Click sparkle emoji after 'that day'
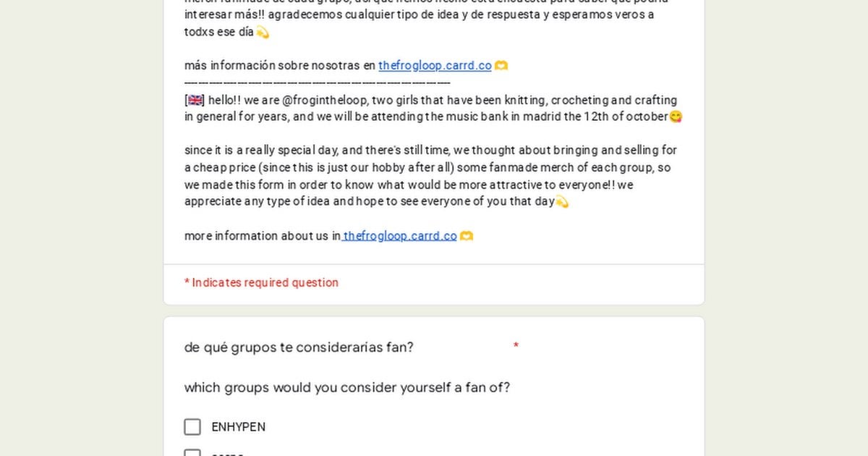Image resolution: width=868 pixels, height=456 pixels. point(562,202)
